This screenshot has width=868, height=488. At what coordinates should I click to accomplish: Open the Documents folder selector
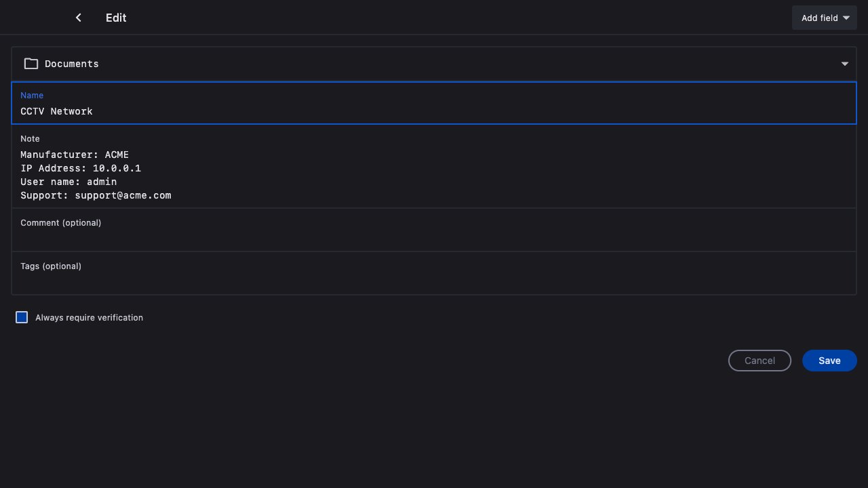434,64
